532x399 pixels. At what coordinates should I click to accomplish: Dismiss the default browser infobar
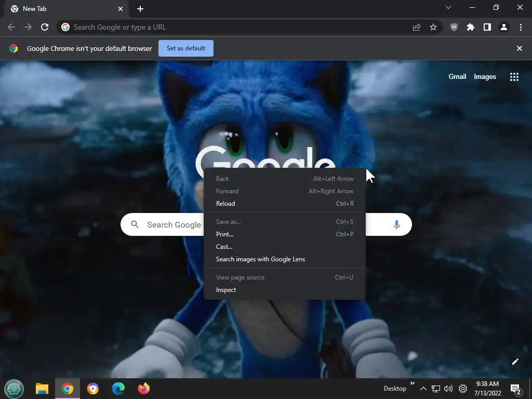[520, 48]
